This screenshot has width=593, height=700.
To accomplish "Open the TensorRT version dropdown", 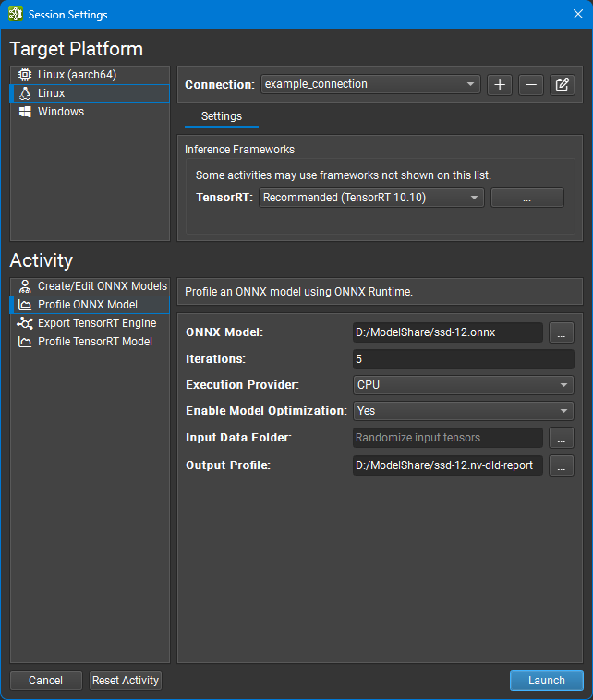I will click(371, 198).
